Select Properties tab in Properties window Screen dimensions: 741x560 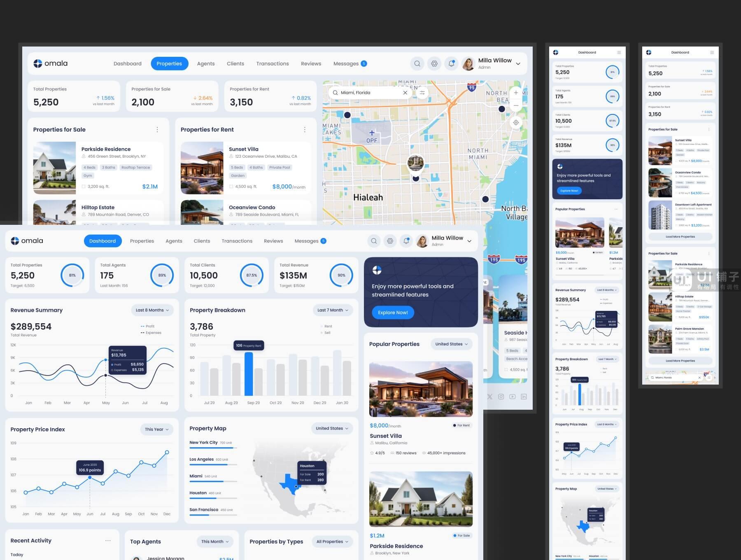169,63
